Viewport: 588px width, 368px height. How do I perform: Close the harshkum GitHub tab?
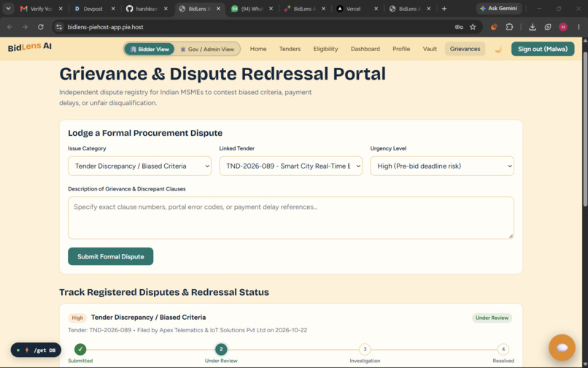tap(166, 9)
